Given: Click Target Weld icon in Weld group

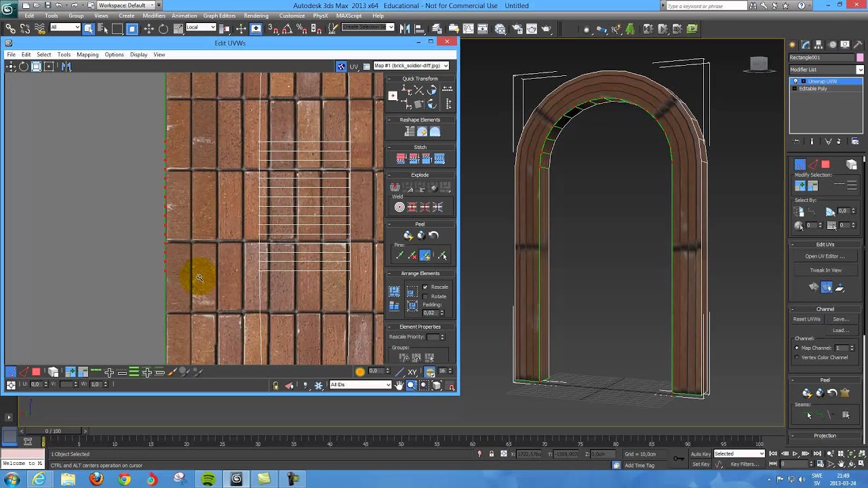Looking at the screenshot, I should 399,207.
